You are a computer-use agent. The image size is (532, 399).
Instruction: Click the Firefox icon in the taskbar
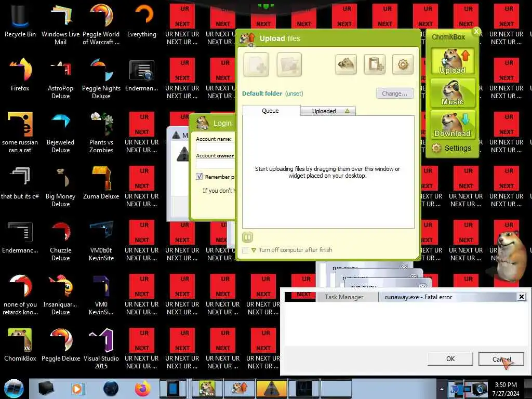142,389
